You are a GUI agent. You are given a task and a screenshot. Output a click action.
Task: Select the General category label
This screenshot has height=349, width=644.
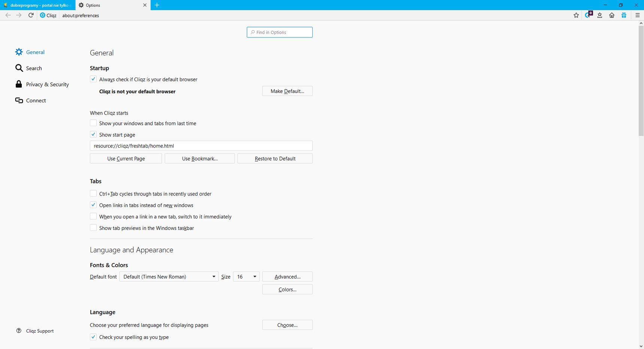[35, 52]
